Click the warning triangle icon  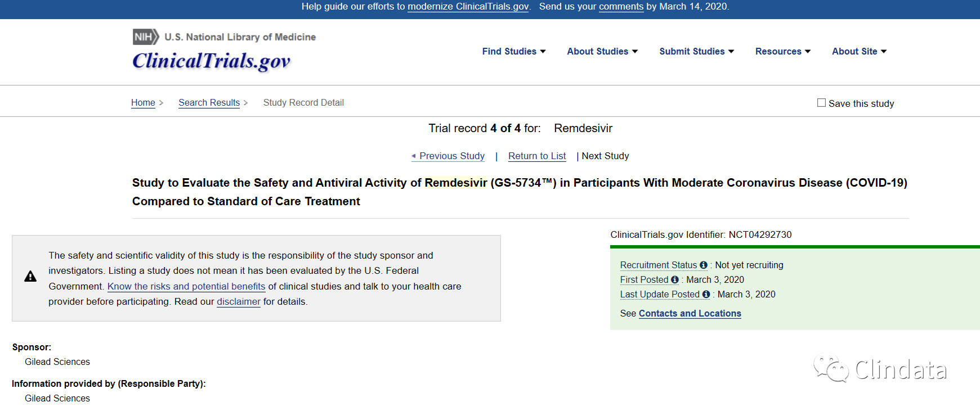30,277
